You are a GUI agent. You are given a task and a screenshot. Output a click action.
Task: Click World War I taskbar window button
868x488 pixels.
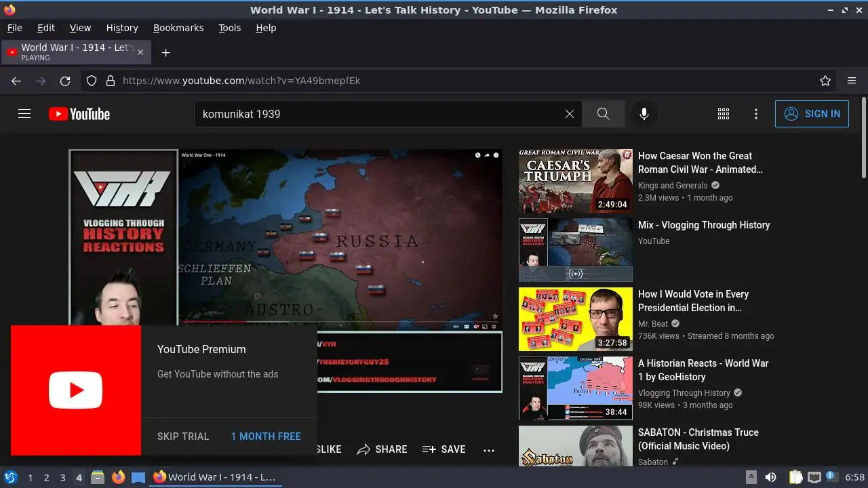click(x=215, y=477)
